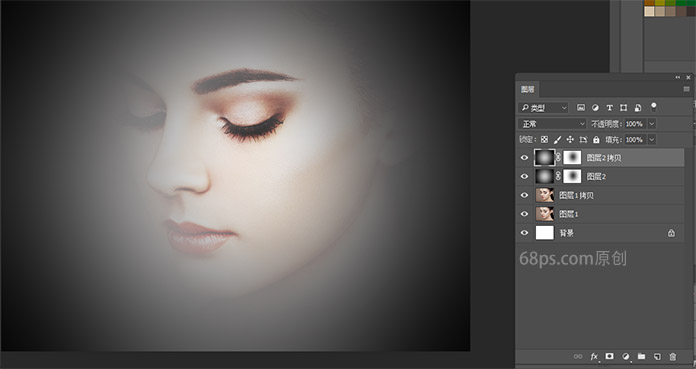Pick the tan beige color swatch
The image size is (696, 369).
660,11
